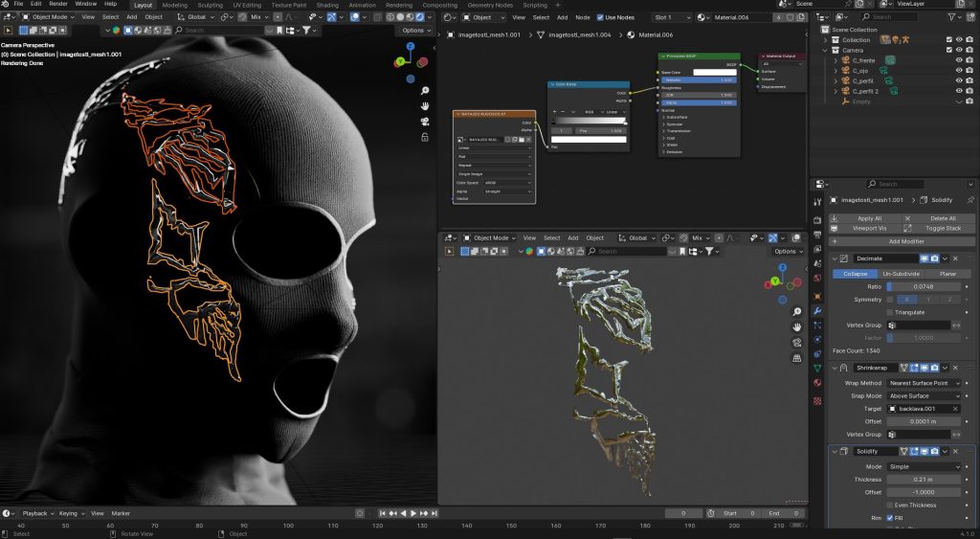This screenshot has height=539, width=980.
Task: Open the Render menu
Action: 58,4
